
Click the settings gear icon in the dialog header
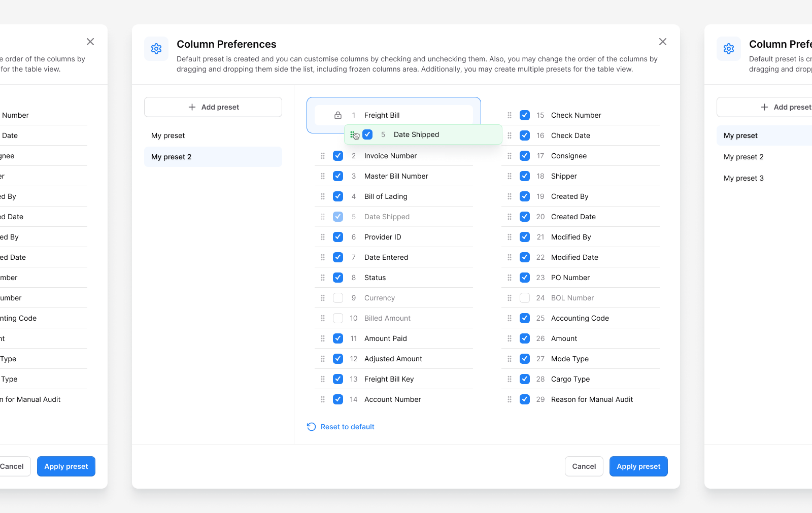(x=156, y=49)
